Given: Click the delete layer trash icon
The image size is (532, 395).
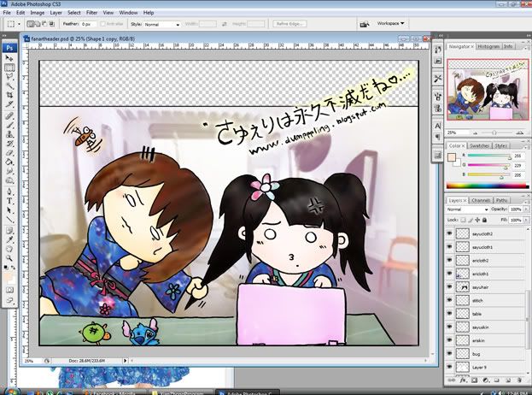Looking at the screenshot, I should pyautogui.click(x=519, y=380).
